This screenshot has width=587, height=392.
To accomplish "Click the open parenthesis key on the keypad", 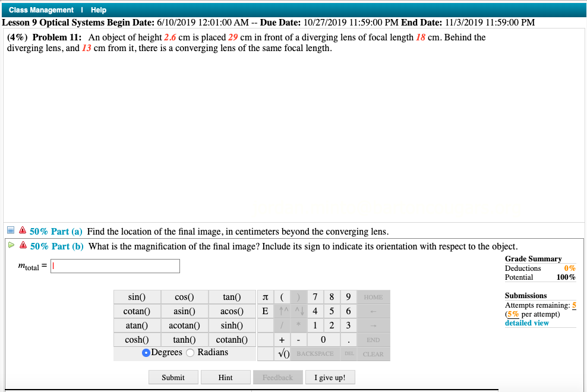I will click(282, 297).
